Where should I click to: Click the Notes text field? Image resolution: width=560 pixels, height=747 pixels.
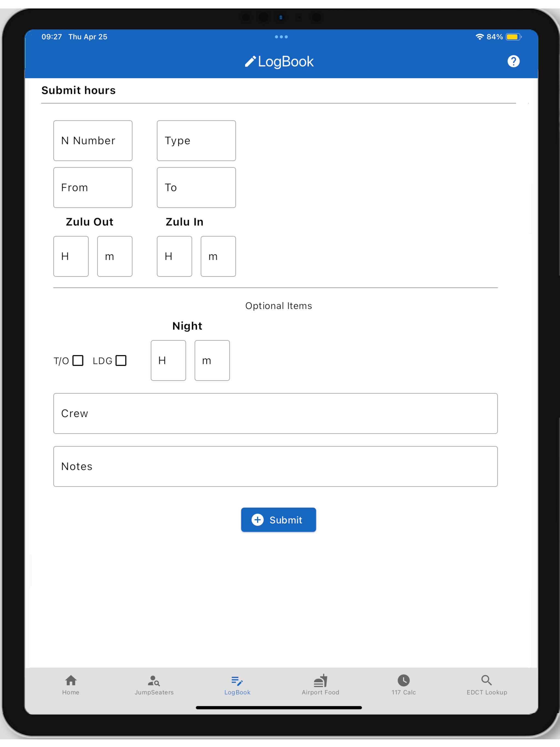pos(276,466)
